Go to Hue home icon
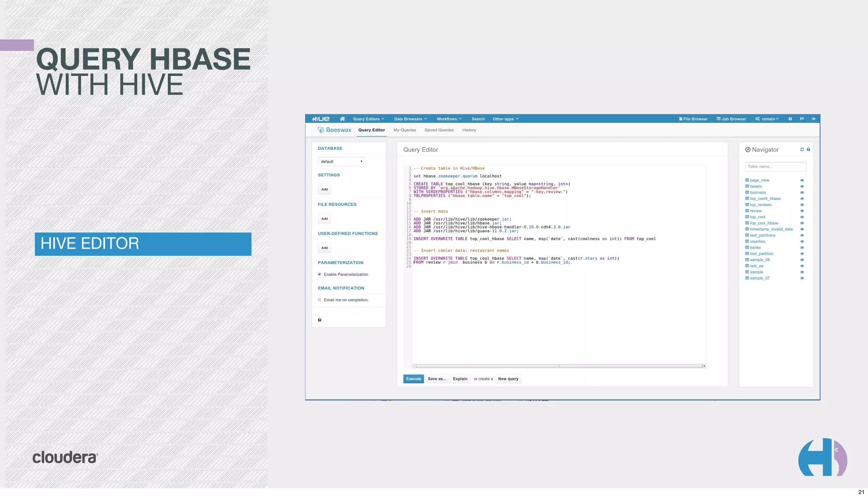Screen dimensions: 868x497 (342, 119)
